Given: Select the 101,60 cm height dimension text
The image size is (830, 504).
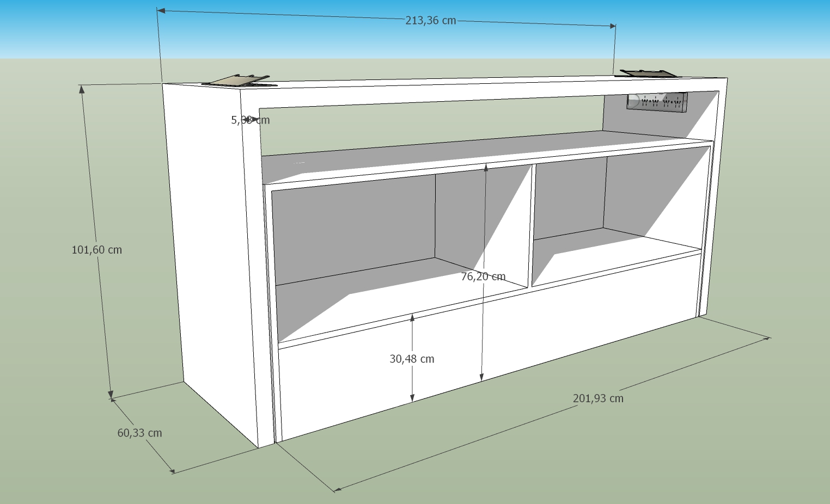Looking at the screenshot, I should (x=97, y=250).
